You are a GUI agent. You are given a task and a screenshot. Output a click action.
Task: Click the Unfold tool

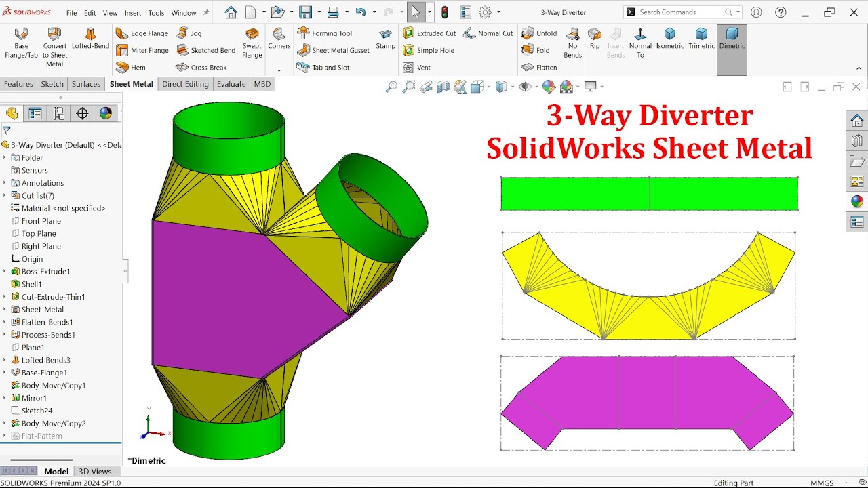tap(539, 33)
